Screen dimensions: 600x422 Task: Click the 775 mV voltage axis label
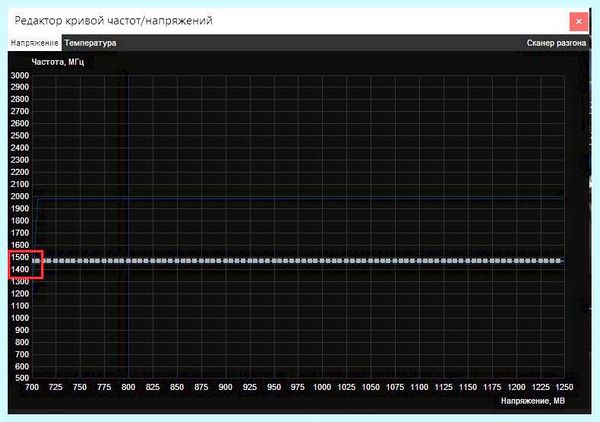[x=104, y=387]
